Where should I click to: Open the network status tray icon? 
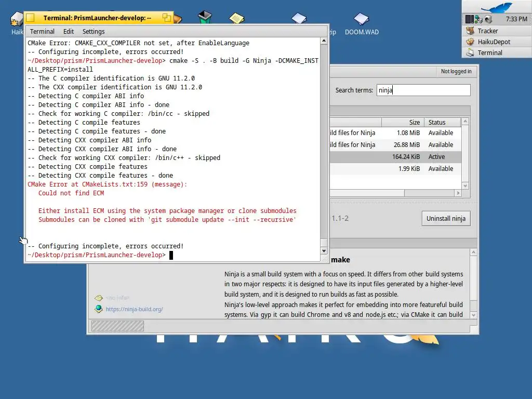click(478, 19)
